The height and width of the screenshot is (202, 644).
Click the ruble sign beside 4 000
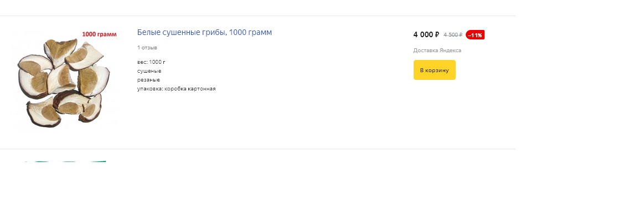pyautogui.click(x=437, y=34)
